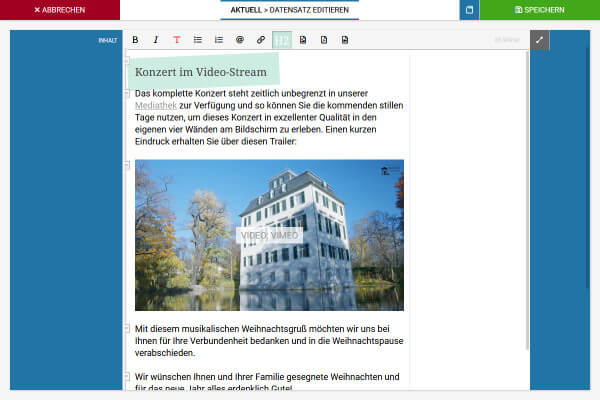The height and width of the screenshot is (400, 600).
Task: Click the Vimeo video thumbnail
Action: 269,235
